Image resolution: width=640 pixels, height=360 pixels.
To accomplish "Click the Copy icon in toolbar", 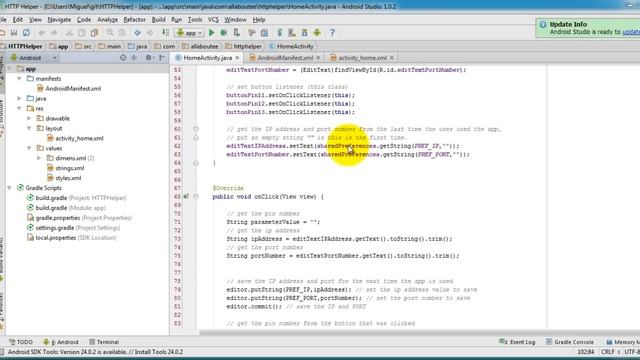I will click(82, 33).
